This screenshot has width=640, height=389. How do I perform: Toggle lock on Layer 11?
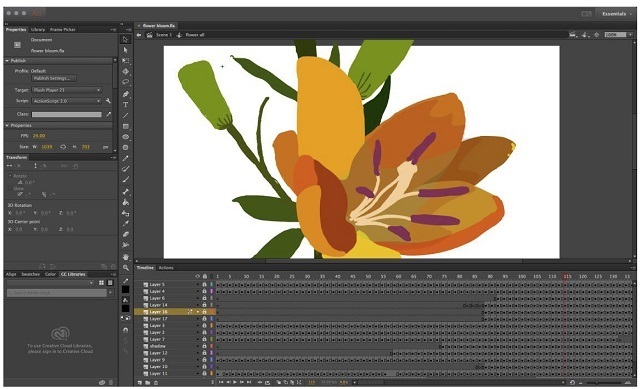click(204, 373)
